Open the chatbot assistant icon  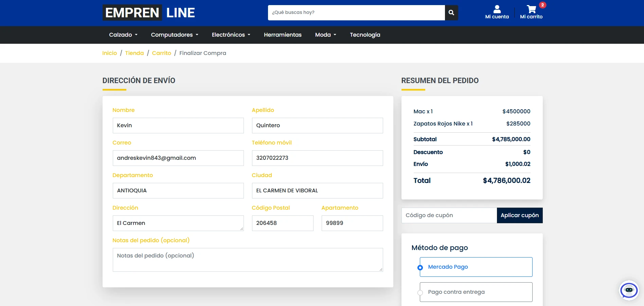pos(629,290)
